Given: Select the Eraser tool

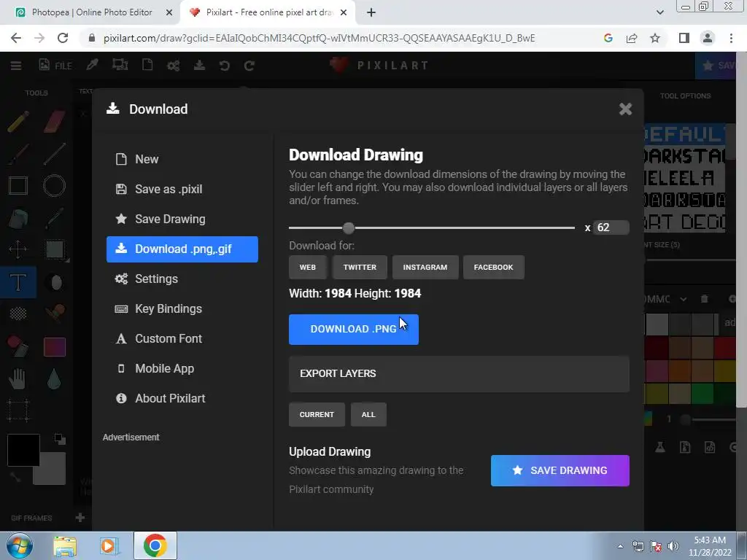Looking at the screenshot, I should pyautogui.click(x=54, y=122).
